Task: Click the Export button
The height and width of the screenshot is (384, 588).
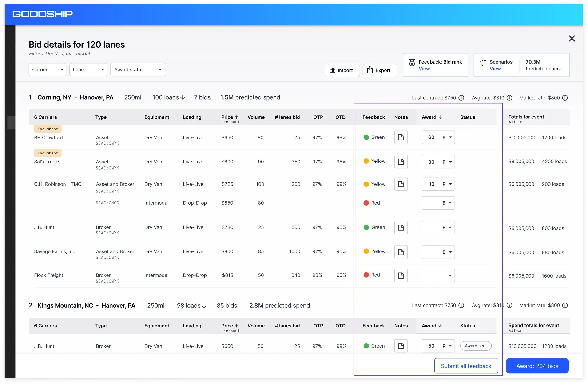Action: [x=380, y=70]
